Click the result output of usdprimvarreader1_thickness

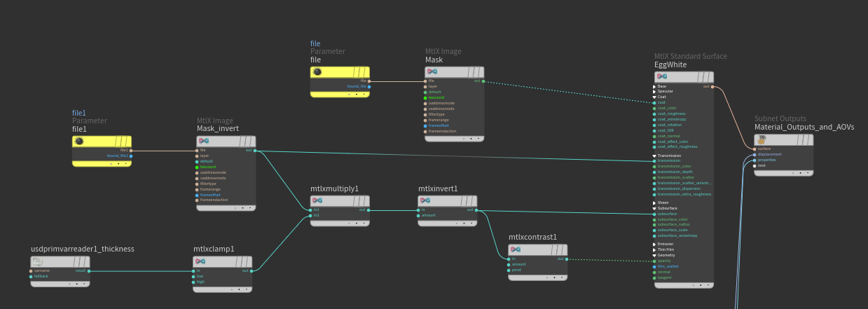pyautogui.click(x=88, y=270)
